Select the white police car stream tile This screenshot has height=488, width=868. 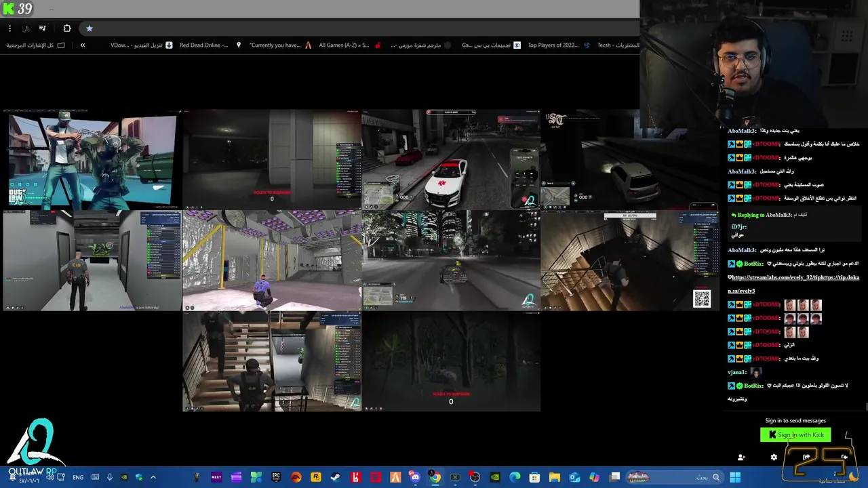click(x=451, y=160)
